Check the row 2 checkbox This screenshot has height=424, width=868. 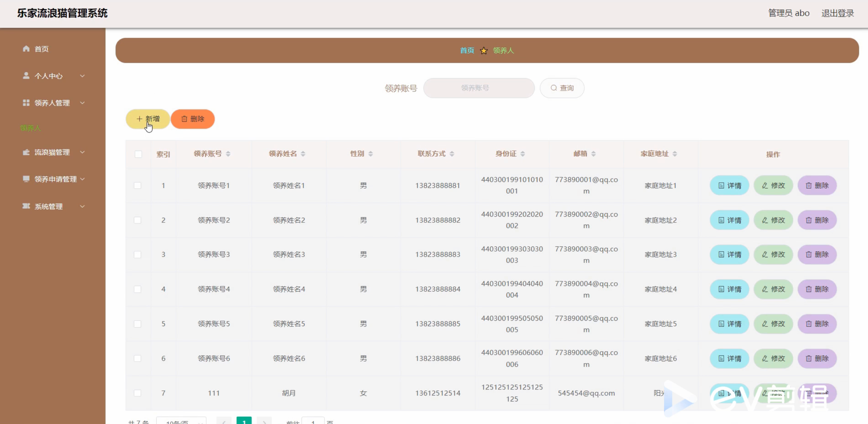[x=137, y=220]
